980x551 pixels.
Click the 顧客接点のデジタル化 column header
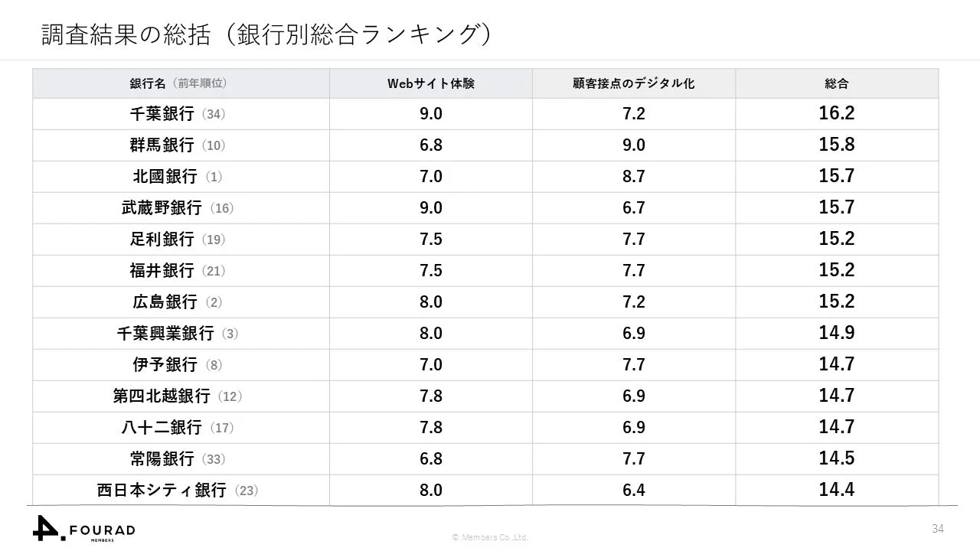634,83
